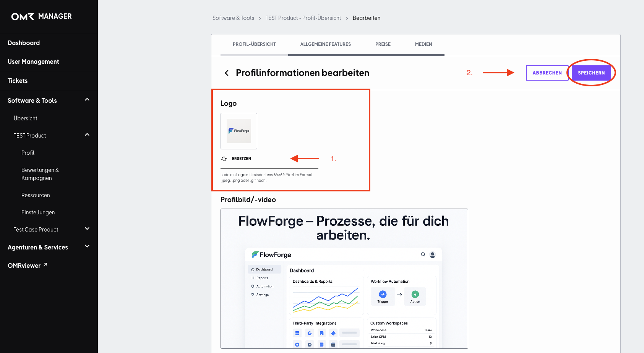Switch to the Profil-Übersicht tab
644x353 pixels.
tap(254, 44)
